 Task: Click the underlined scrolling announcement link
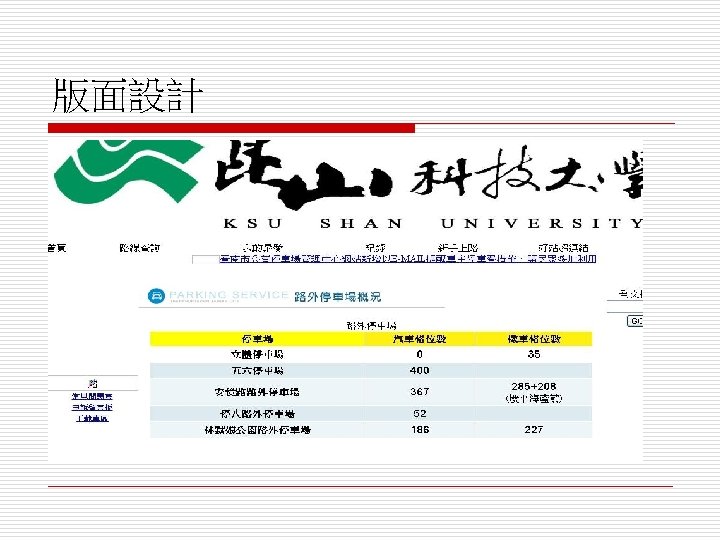[x=408, y=259]
